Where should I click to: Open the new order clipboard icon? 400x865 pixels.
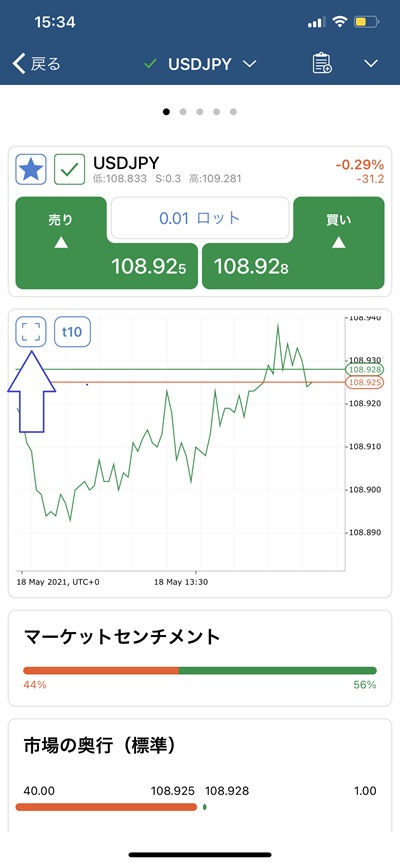coord(322,63)
